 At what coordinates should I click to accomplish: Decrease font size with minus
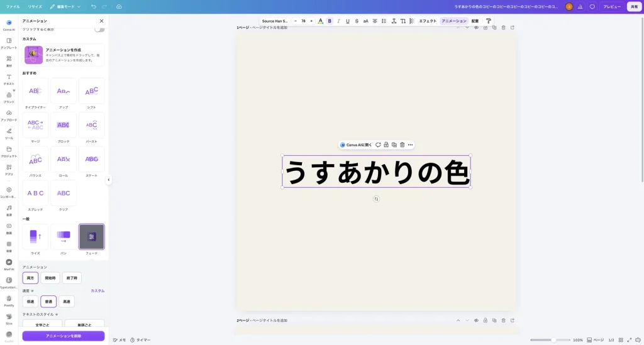[296, 21]
